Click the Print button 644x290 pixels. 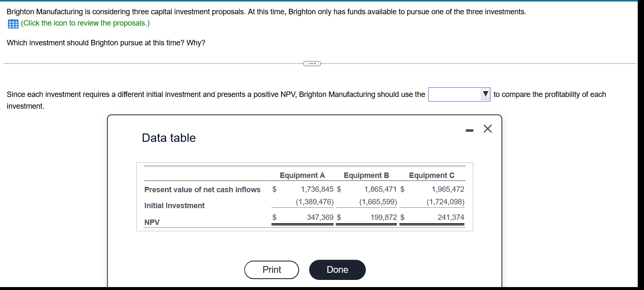[272, 270]
